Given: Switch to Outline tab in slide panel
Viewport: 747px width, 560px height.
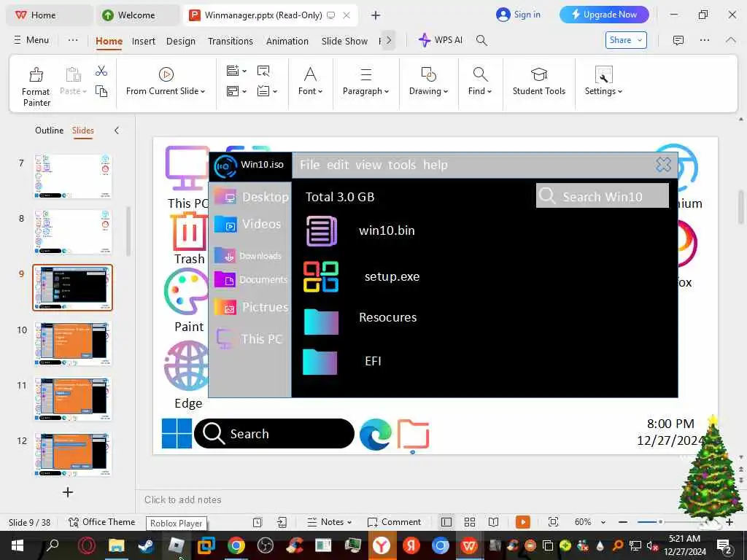Looking at the screenshot, I should point(49,131).
